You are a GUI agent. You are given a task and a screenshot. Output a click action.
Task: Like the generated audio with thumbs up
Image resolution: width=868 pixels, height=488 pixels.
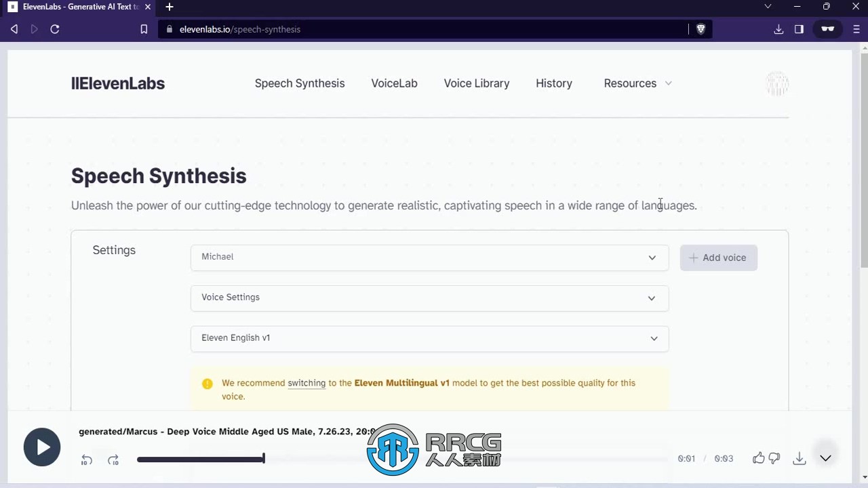click(x=758, y=458)
